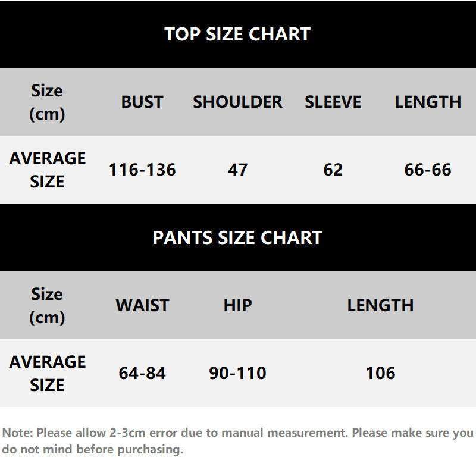Click LENGTH heading in the pants chart
The height and width of the screenshot is (476, 476).
point(380,305)
